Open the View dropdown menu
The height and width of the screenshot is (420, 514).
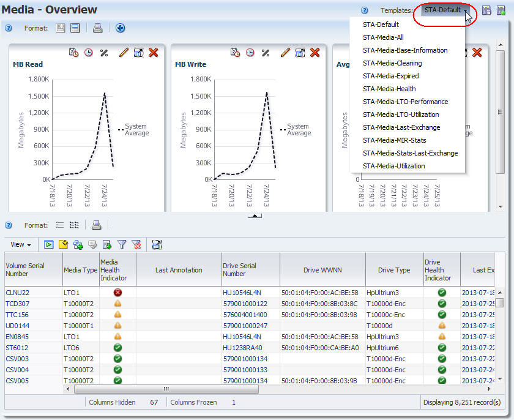coord(21,244)
